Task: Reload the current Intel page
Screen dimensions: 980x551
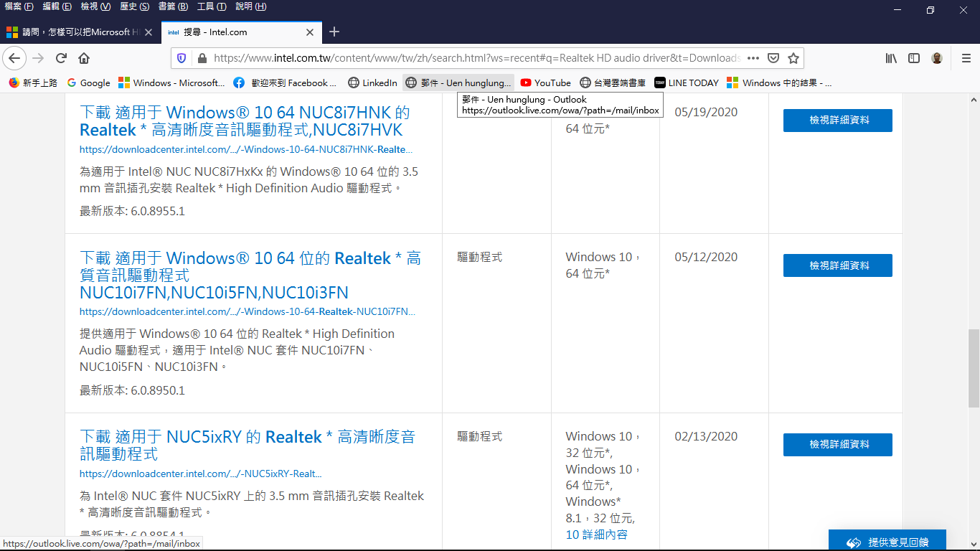Action: tap(62, 58)
